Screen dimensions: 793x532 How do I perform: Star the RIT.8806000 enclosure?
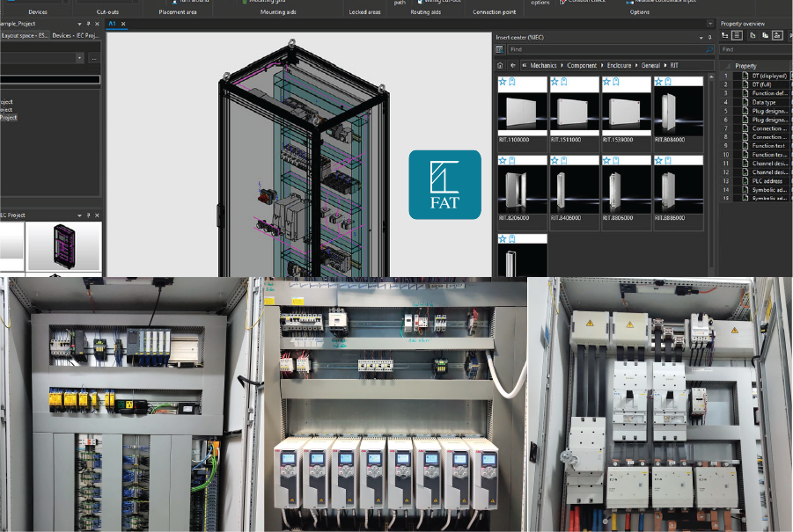click(606, 160)
